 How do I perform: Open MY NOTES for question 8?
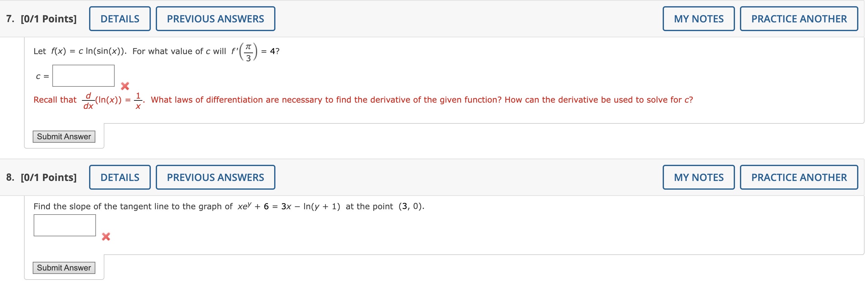click(698, 177)
